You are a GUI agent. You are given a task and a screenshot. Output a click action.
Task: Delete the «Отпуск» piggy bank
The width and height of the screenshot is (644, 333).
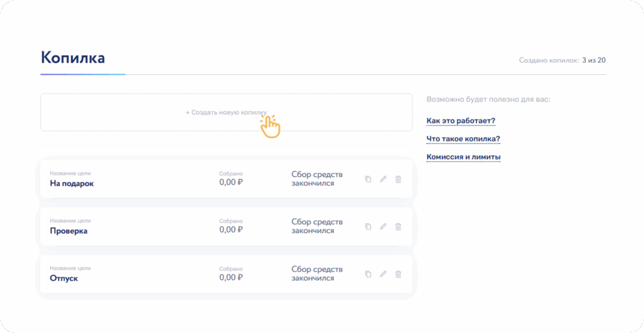tap(398, 274)
